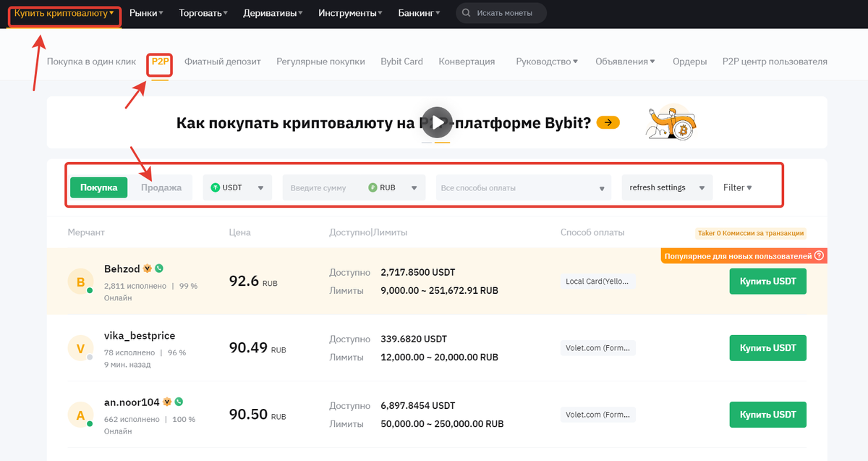Open the Рынки menu
The image size is (868, 461).
pos(146,13)
